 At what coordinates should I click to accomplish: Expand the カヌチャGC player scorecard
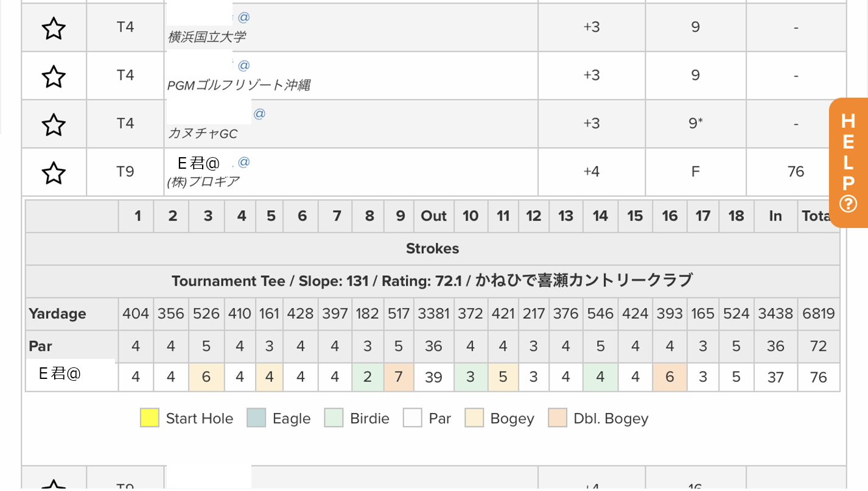pyautogui.click(x=434, y=124)
